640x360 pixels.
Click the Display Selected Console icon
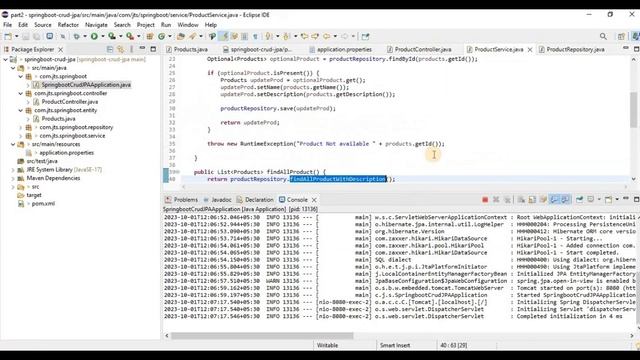(x=591, y=200)
